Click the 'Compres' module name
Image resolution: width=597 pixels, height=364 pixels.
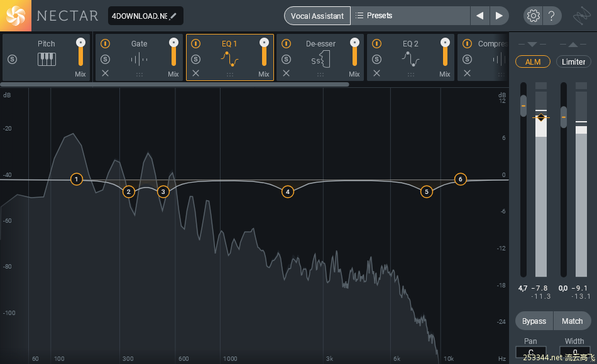(493, 44)
